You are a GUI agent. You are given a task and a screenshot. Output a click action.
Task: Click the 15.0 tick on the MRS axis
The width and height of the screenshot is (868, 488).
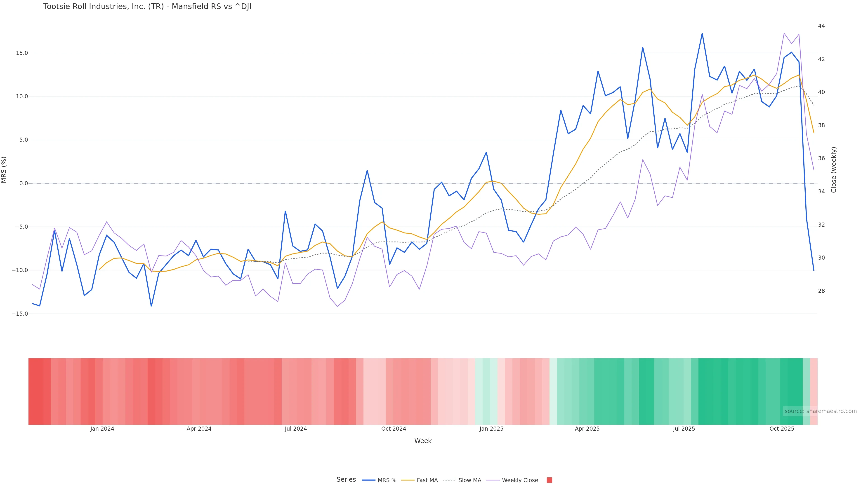pyautogui.click(x=22, y=53)
